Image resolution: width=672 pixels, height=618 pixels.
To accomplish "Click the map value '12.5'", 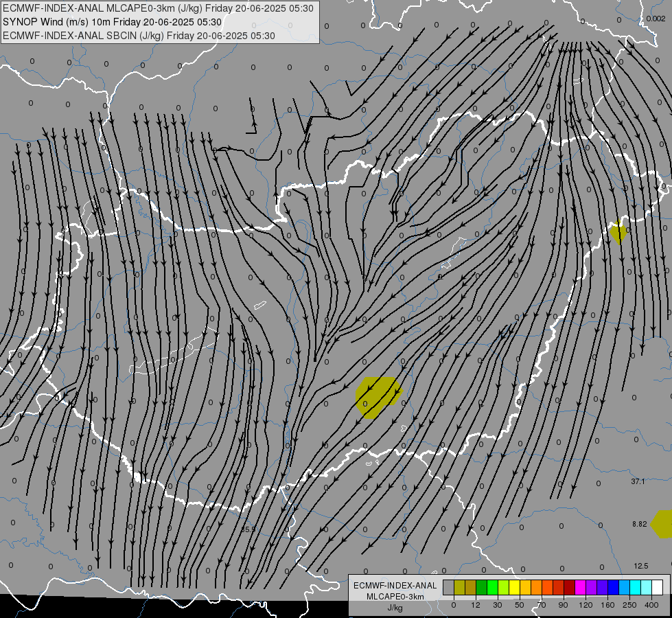I will (640, 566).
